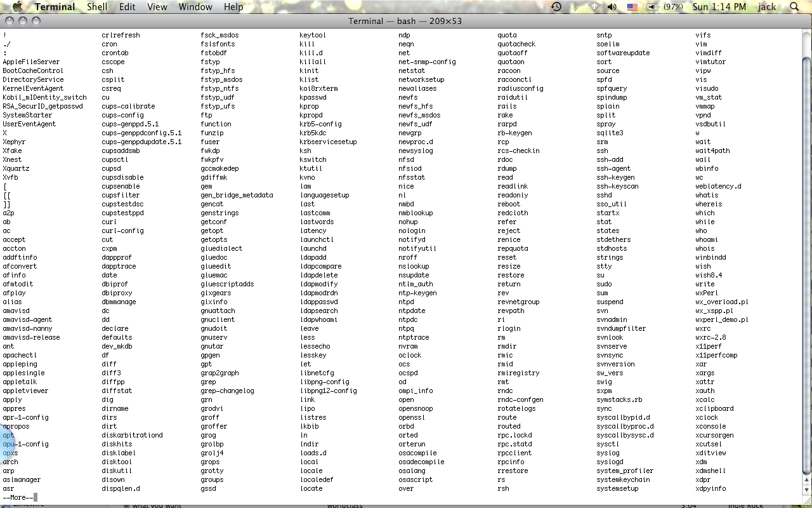The image size is (812, 508).
Task: Open Spotlight search from menu bar
Action: point(794,7)
